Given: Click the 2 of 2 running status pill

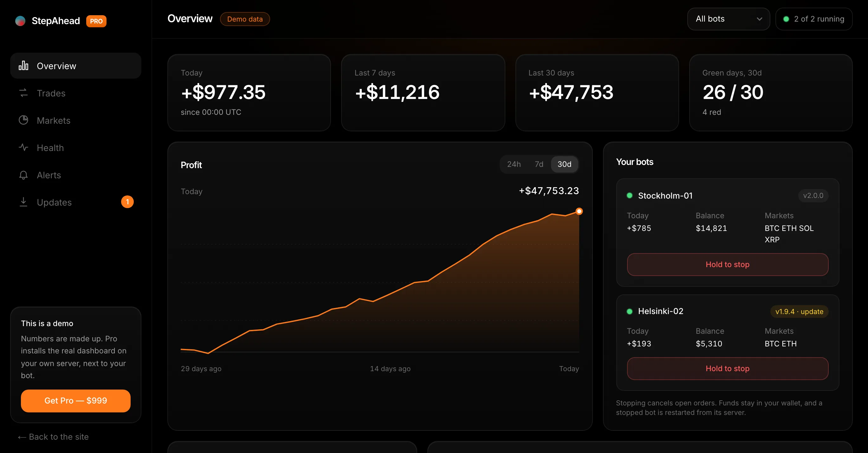Looking at the screenshot, I should 814,19.
